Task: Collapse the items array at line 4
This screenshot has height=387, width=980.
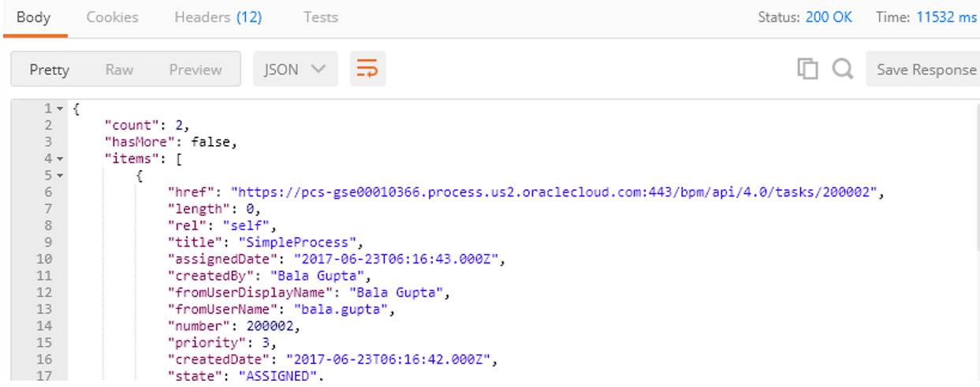Action: [60, 158]
